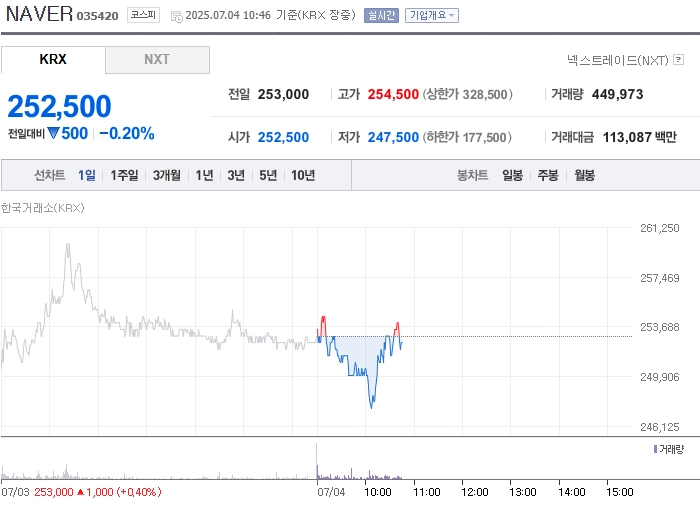The image size is (700, 515).
Task: Open the 넥스트레이드(NXT) help question icon
Action: [679, 59]
